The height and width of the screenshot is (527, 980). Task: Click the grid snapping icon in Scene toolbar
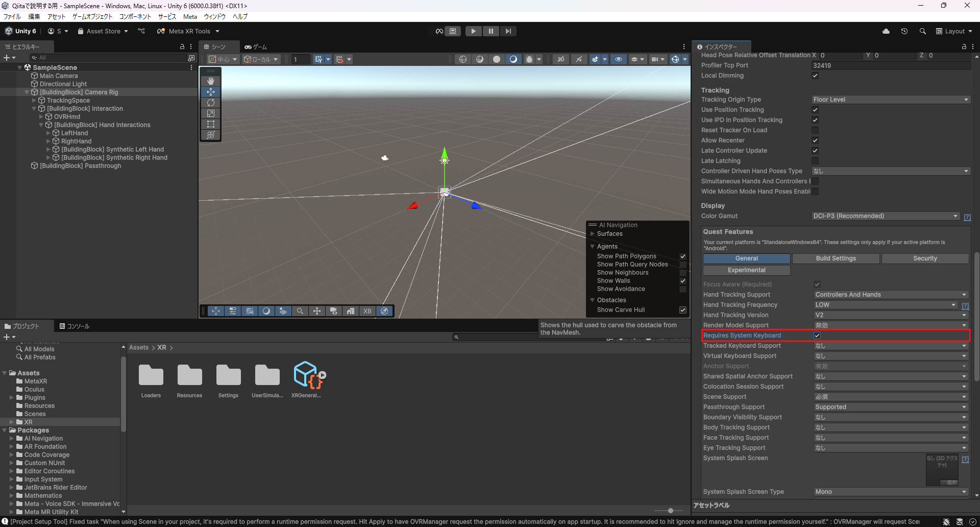pos(318,59)
